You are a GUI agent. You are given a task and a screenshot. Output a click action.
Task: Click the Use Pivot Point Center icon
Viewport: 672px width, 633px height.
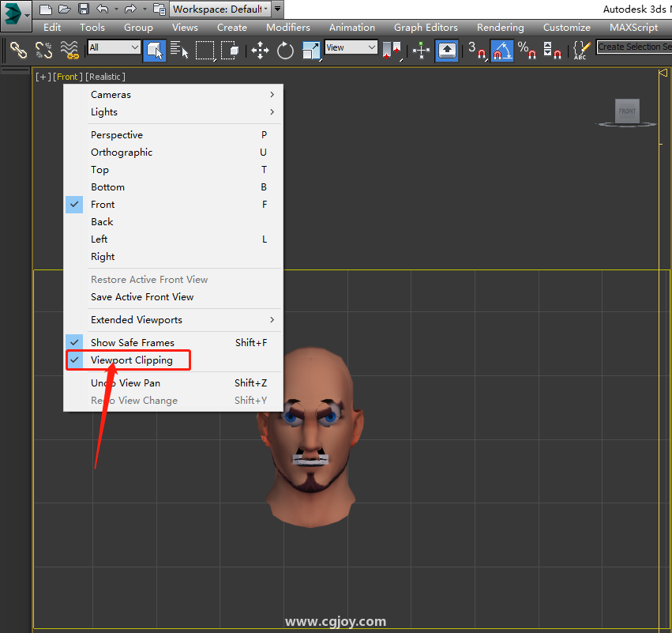click(392, 50)
